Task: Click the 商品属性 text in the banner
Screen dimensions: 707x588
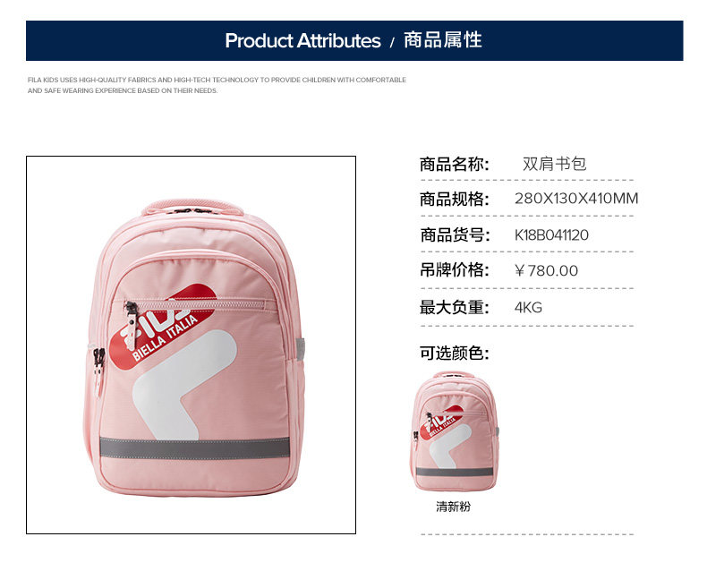Action: click(442, 40)
